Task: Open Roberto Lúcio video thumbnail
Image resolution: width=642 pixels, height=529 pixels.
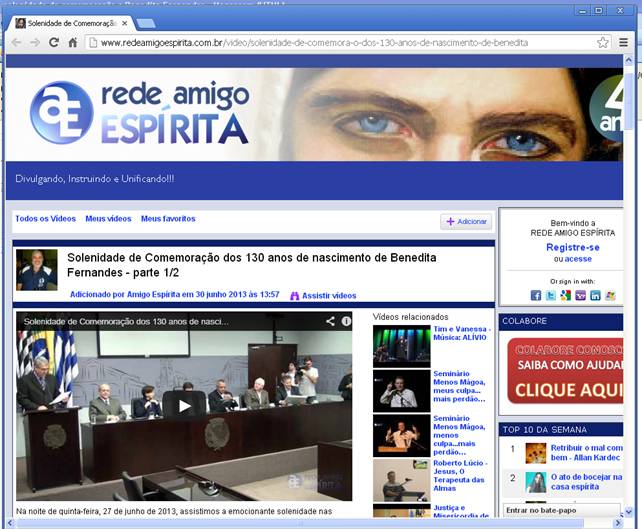Action: click(401, 480)
